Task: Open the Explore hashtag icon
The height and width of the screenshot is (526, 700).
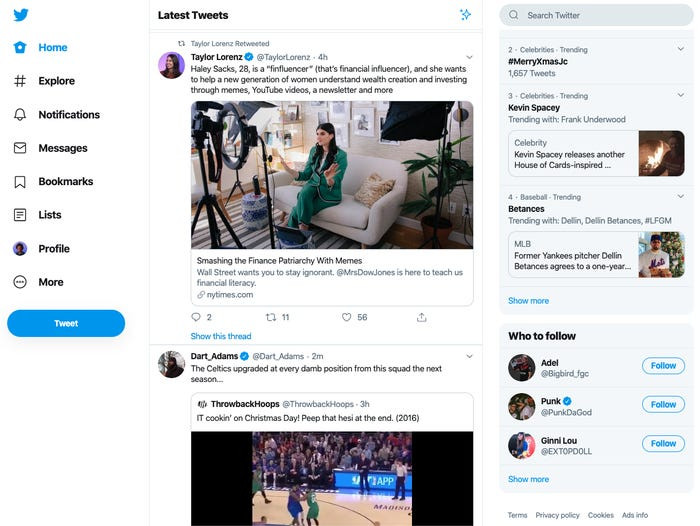Action: click(20, 81)
